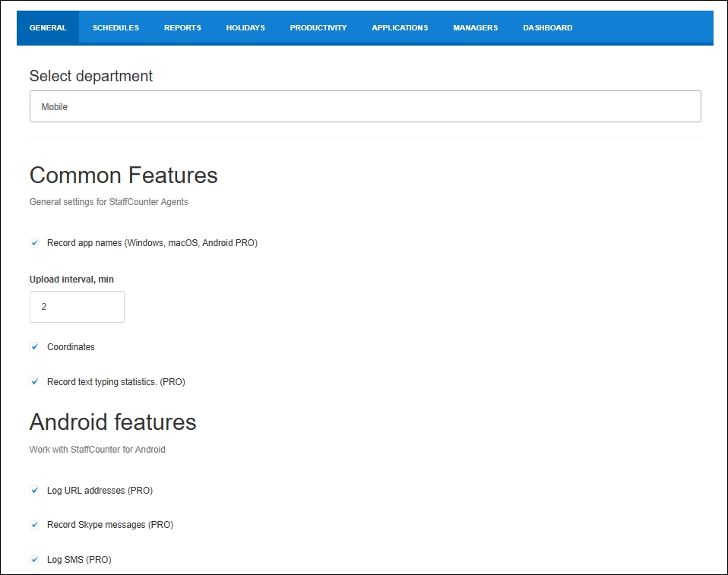Toggle the Record app names checkbox
Image resolution: width=728 pixels, height=575 pixels.
coord(34,243)
